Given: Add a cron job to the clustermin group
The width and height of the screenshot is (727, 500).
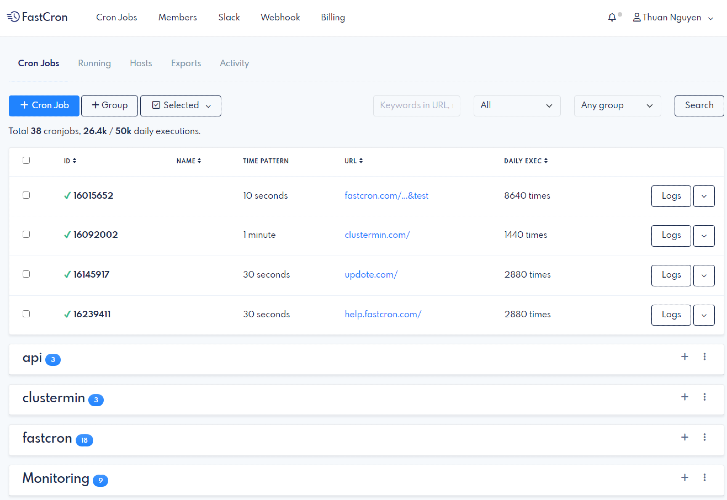Looking at the screenshot, I should click(684, 397).
